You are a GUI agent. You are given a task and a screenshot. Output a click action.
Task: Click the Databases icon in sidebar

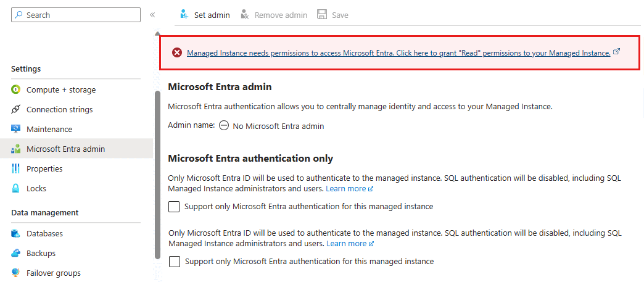point(16,233)
